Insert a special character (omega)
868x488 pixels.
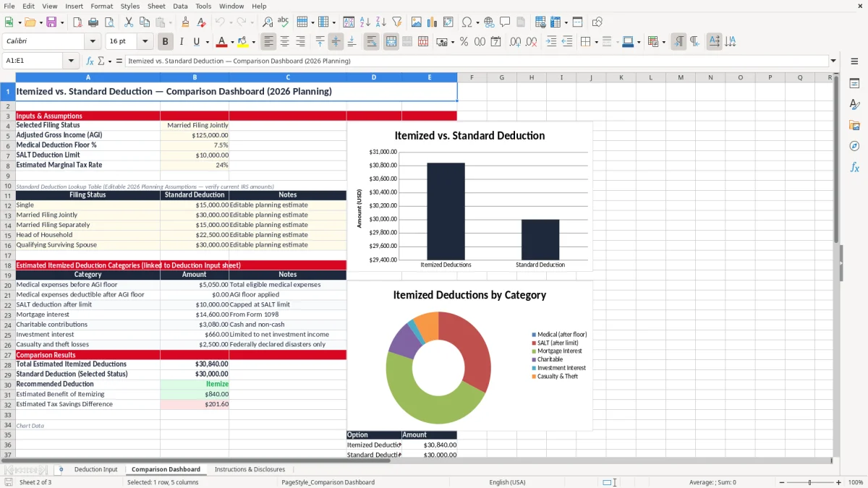466,22
